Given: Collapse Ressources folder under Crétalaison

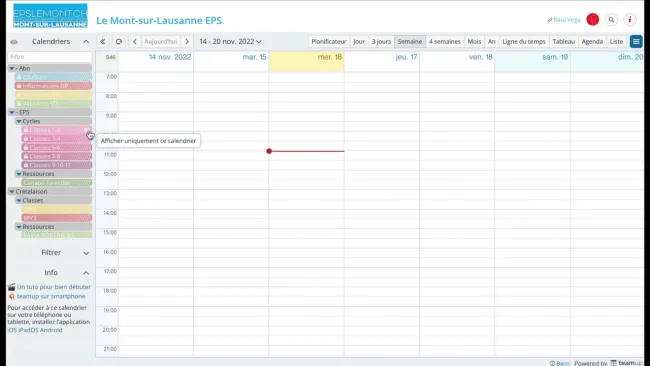Looking at the screenshot, I should (19, 227).
